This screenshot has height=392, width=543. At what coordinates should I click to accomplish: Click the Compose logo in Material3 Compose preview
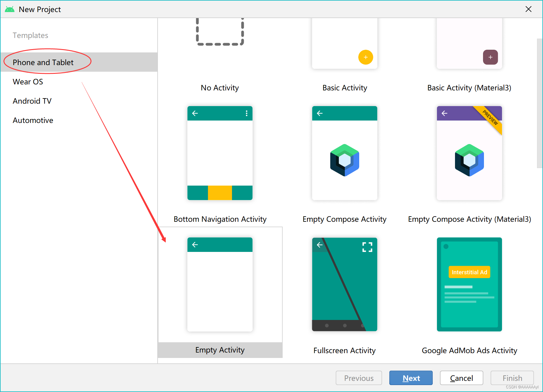469,160
